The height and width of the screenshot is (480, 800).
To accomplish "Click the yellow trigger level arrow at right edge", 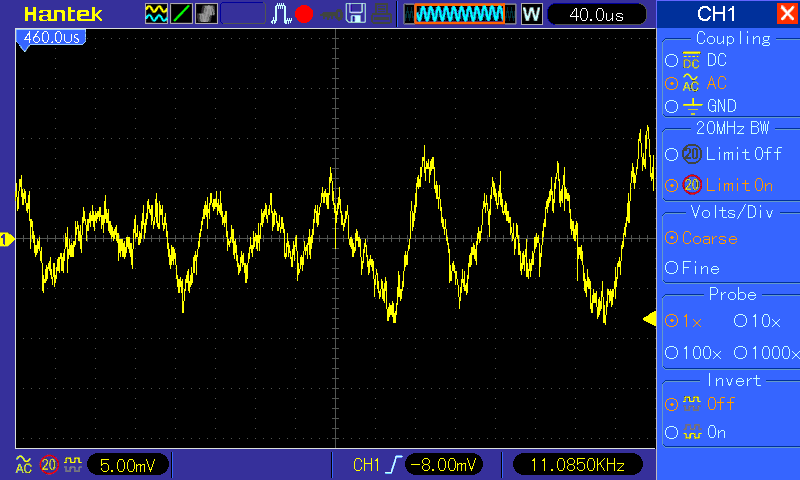I will pos(649,319).
